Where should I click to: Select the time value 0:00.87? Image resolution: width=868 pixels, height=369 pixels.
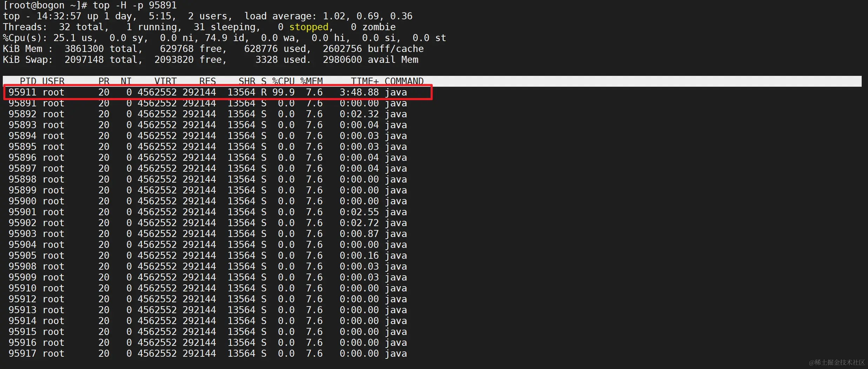coord(359,234)
